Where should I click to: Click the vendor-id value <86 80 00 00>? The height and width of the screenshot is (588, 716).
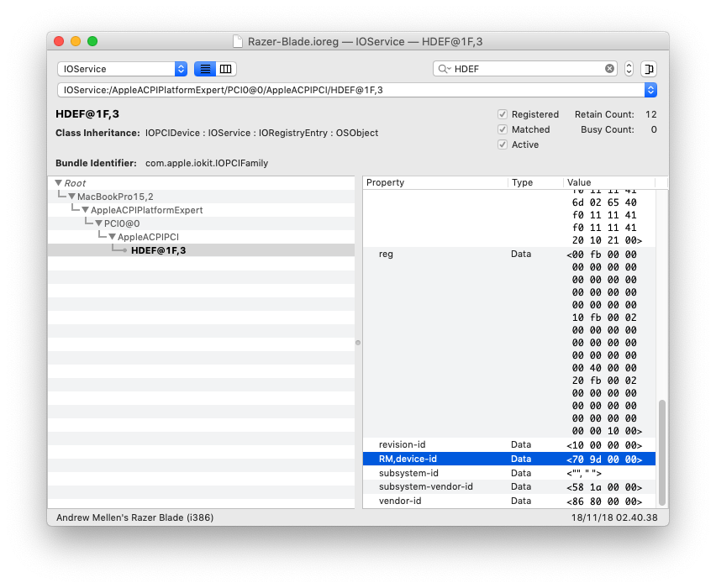point(604,501)
